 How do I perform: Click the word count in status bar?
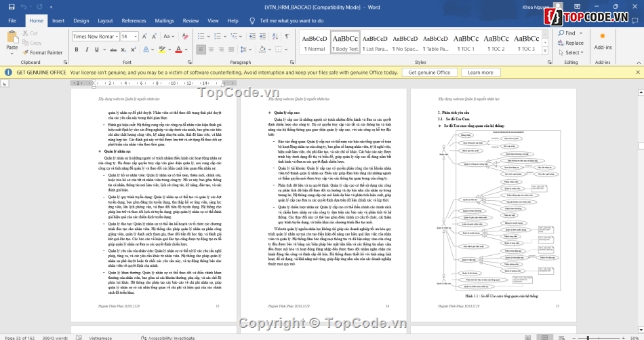click(55, 337)
